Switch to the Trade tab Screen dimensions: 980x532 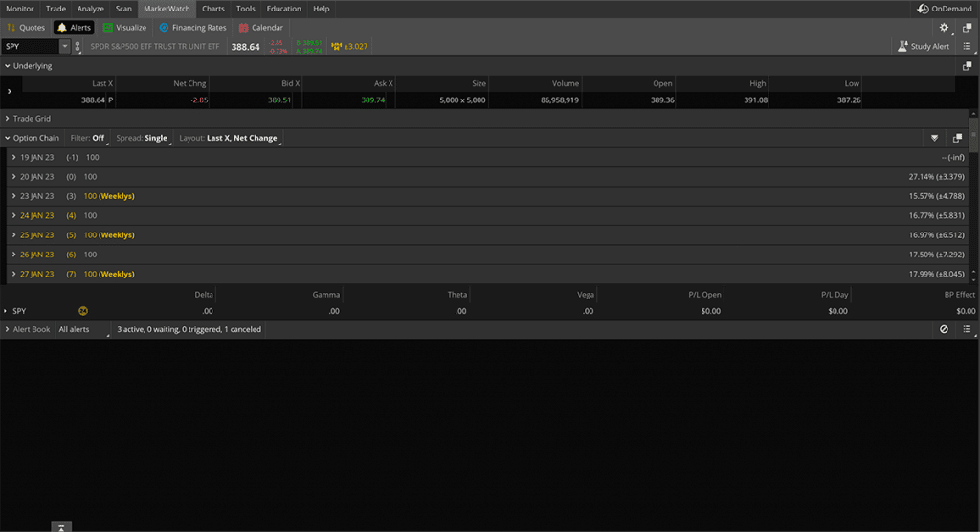56,9
